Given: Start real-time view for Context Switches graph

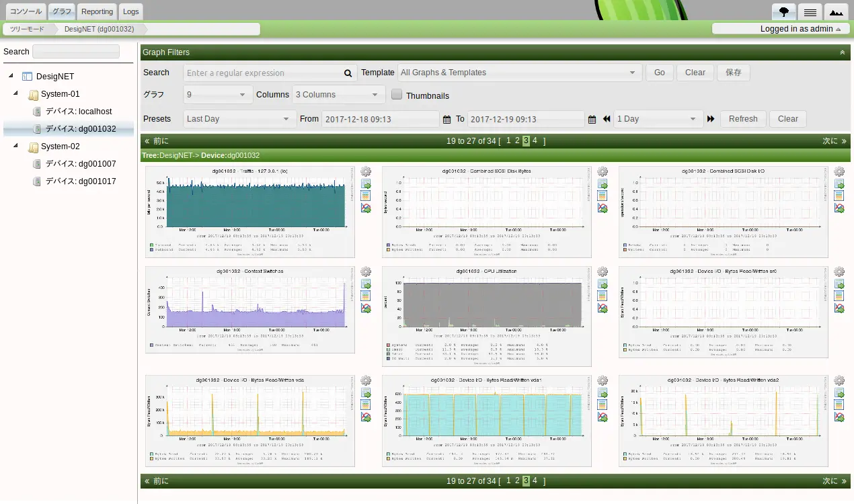Looking at the screenshot, I should click(366, 308).
